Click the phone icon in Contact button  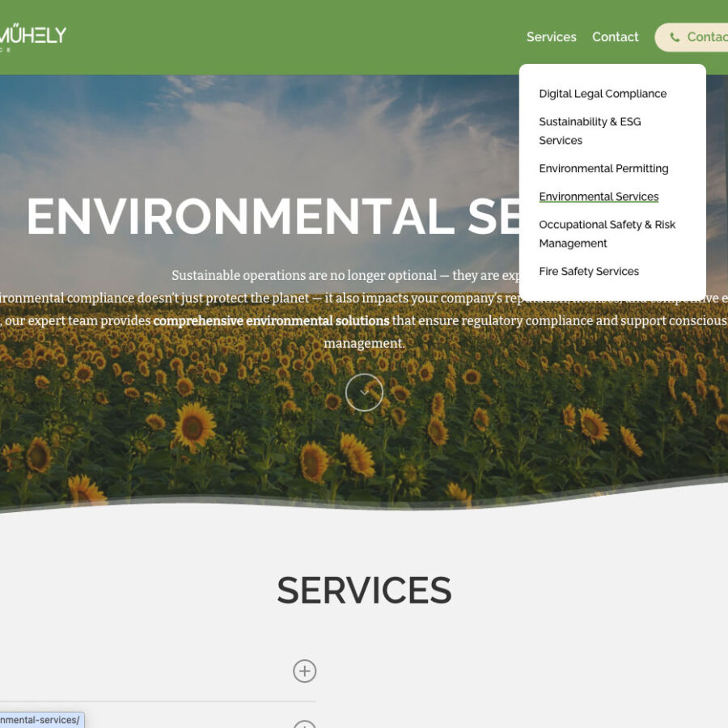tap(675, 37)
